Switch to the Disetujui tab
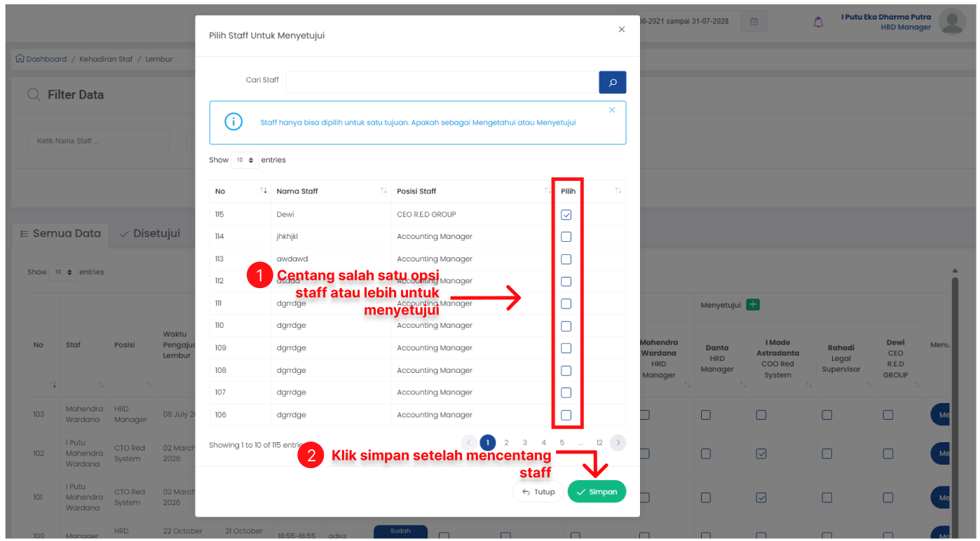980x541 pixels. coord(149,233)
